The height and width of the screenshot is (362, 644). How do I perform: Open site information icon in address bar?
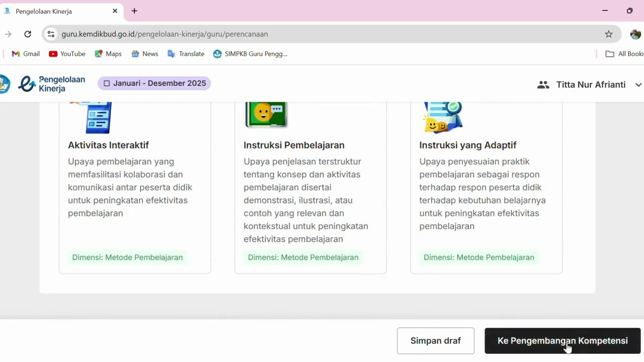[51, 34]
